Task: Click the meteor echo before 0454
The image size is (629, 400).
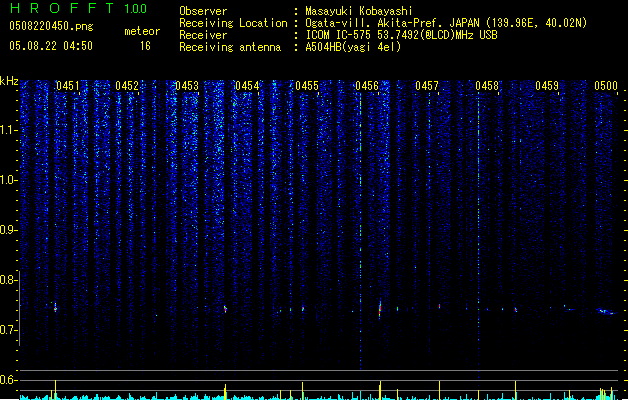Action: click(225, 309)
